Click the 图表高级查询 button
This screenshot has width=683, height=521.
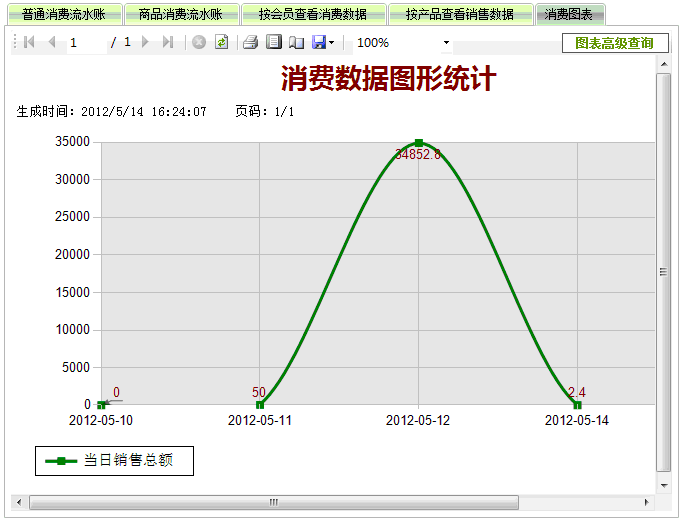tap(614, 43)
